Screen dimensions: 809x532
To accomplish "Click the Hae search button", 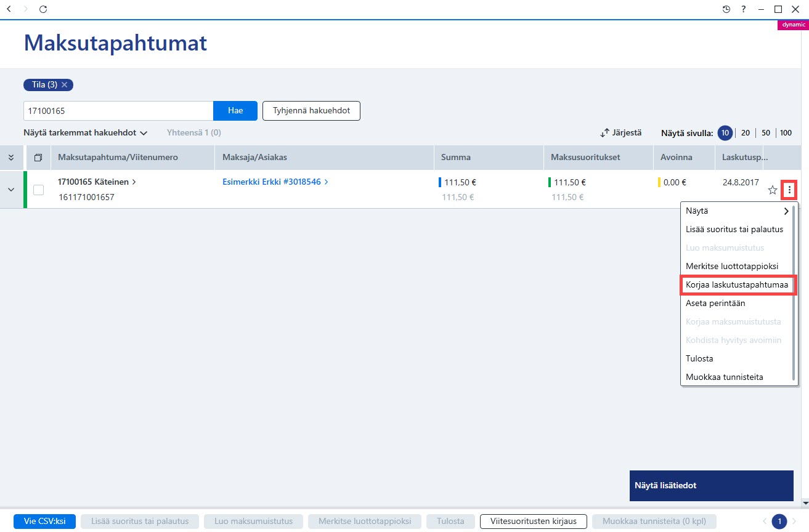I will 235,111.
